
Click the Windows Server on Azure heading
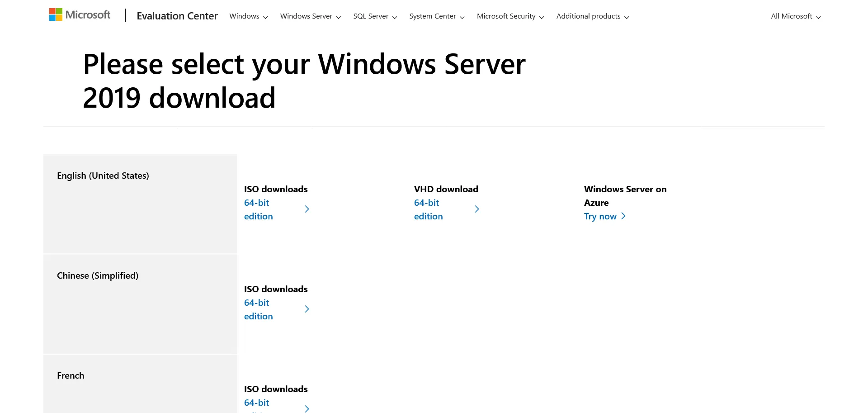click(625, 196)
